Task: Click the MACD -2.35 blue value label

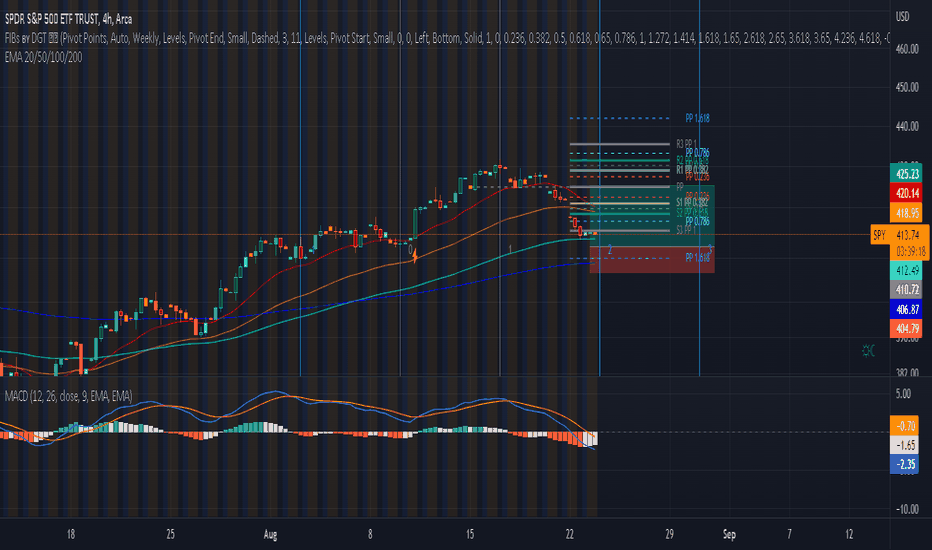Action: [905, 464]
